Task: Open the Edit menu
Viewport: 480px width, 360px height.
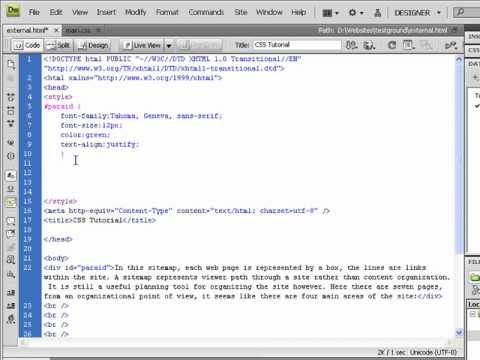Action: point(56,12)
